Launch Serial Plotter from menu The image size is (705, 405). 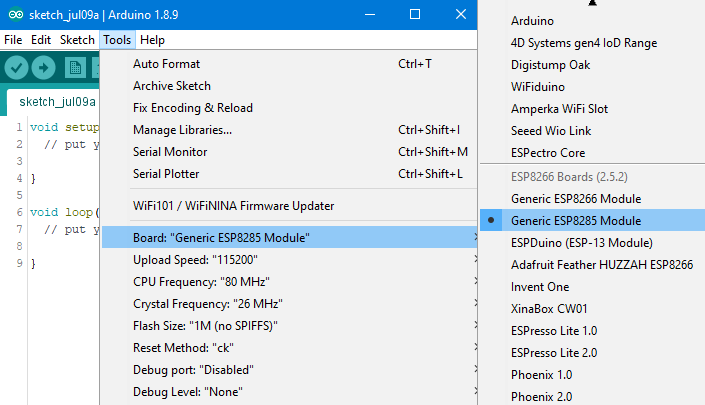289,174
